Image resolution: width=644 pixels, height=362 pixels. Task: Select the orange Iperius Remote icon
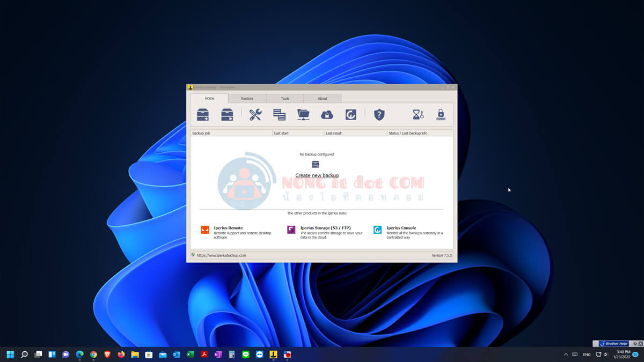tap(204, 230)
